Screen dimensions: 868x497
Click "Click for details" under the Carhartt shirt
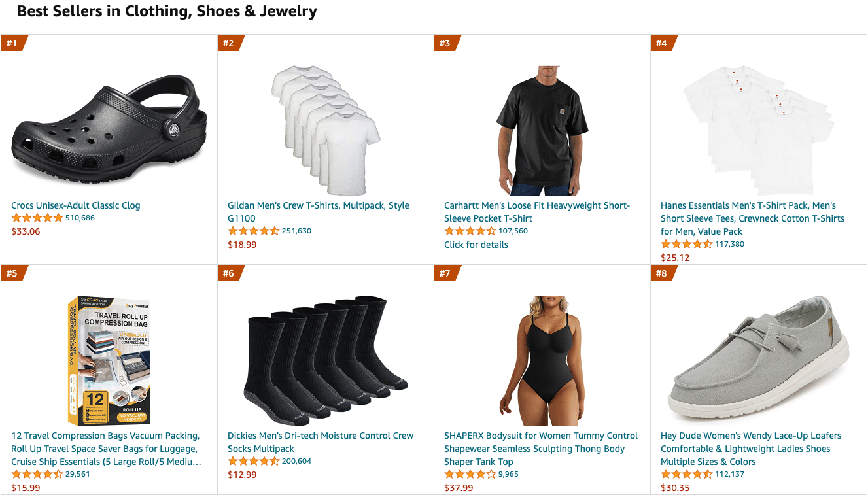point(476,245)
